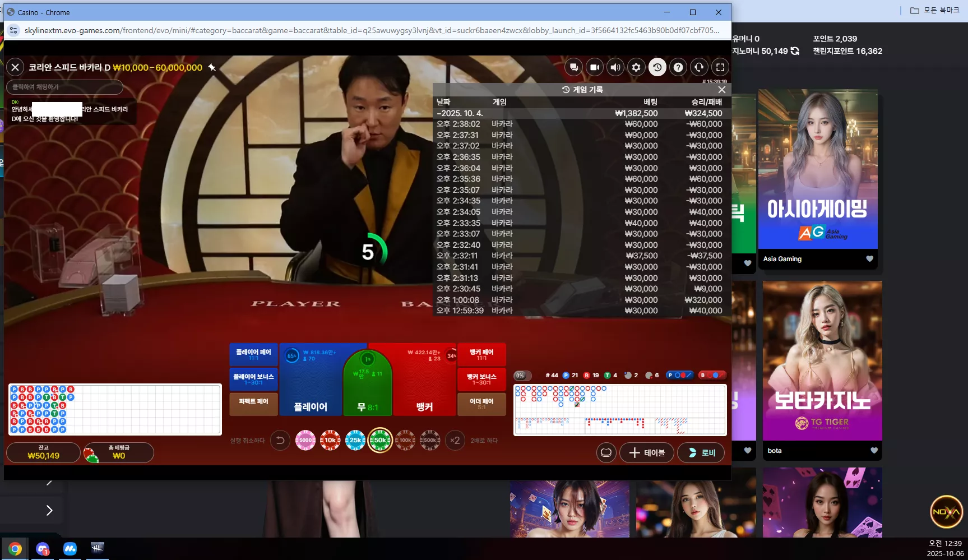The height and width of the screenshot is (560, 968).
Task: Click the 총 베팅금 ₩0 display
Action: point(118,452)
